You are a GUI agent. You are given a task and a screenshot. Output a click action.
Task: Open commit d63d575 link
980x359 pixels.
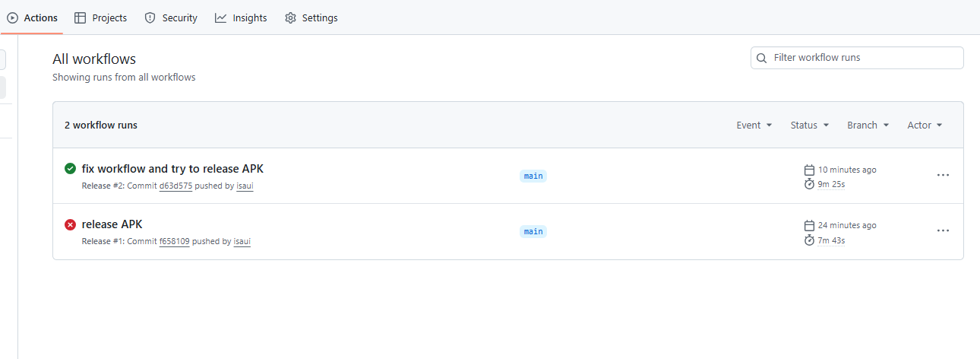175,186
